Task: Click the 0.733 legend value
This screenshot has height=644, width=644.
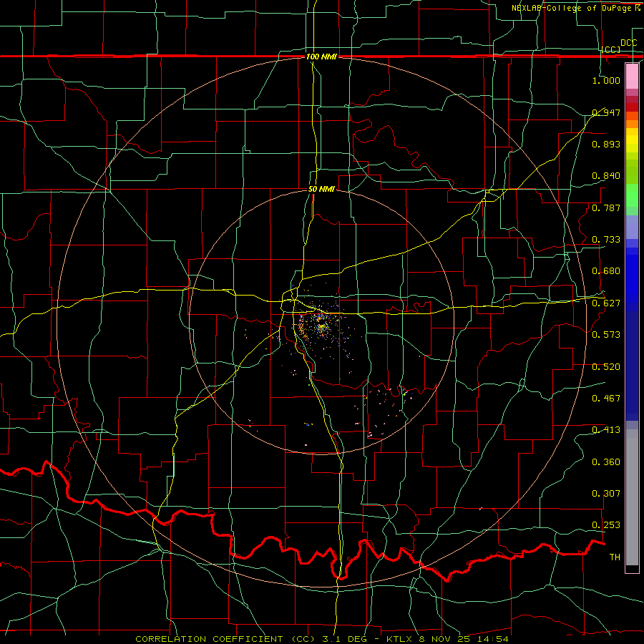Action: coord(606,240)
